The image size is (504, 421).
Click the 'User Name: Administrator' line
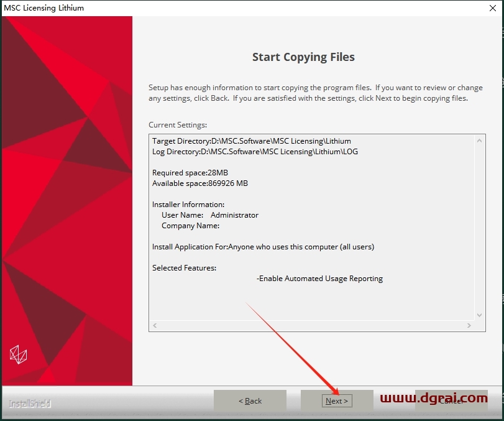tap(210, 215)
